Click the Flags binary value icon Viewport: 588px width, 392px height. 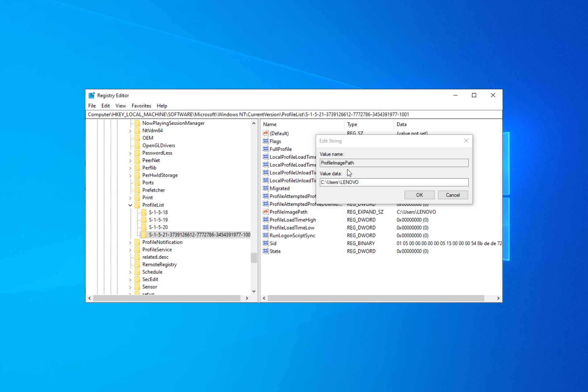point(266,141)
